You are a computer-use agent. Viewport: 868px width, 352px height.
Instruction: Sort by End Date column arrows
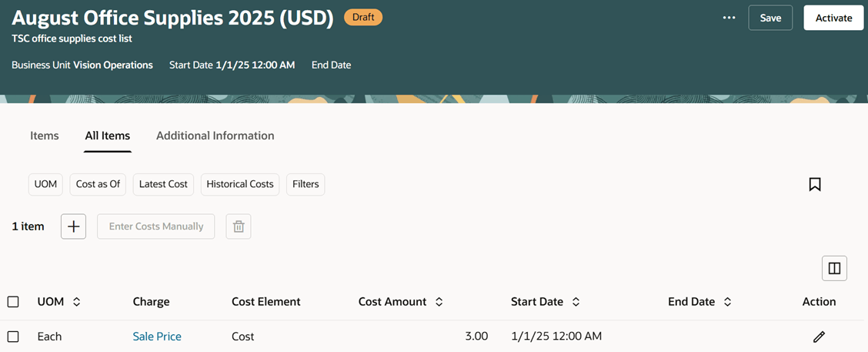[727, 302]
